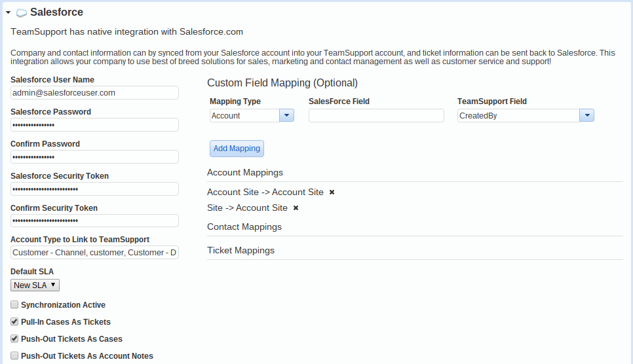Click the Mapping Type label
This screenshot has width=633, height=364.
pos(235,101)
